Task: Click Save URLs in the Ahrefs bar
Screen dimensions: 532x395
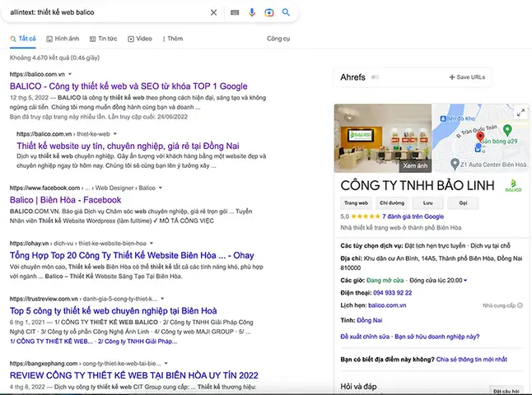Action: pyautogui.click(x=467, y=77)
